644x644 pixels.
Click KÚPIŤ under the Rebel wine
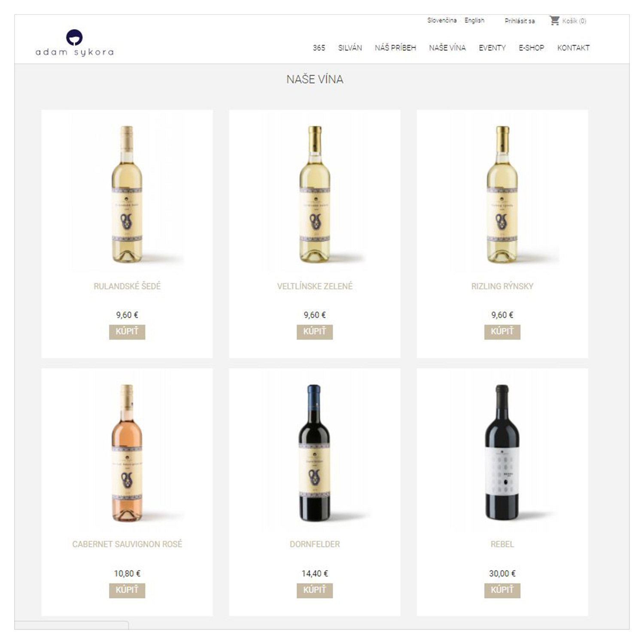(x=502, y=590)
